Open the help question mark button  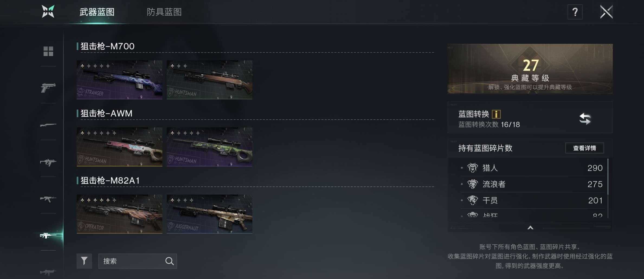tap(575, 12)
